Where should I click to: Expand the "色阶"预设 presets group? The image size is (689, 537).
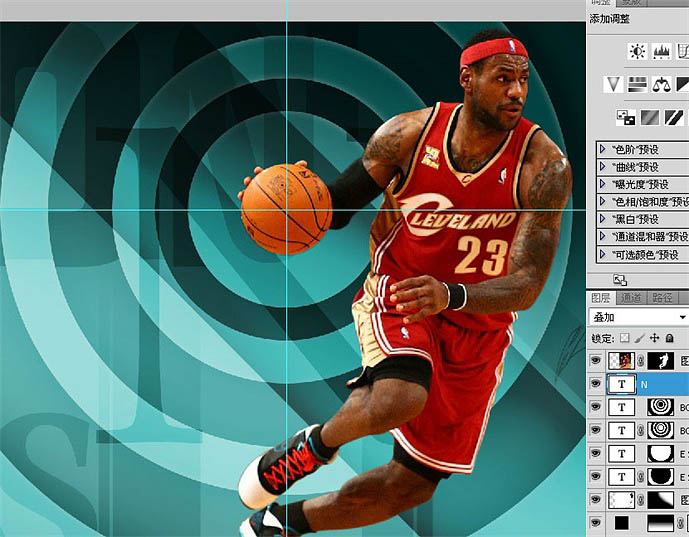coord(602,149)
